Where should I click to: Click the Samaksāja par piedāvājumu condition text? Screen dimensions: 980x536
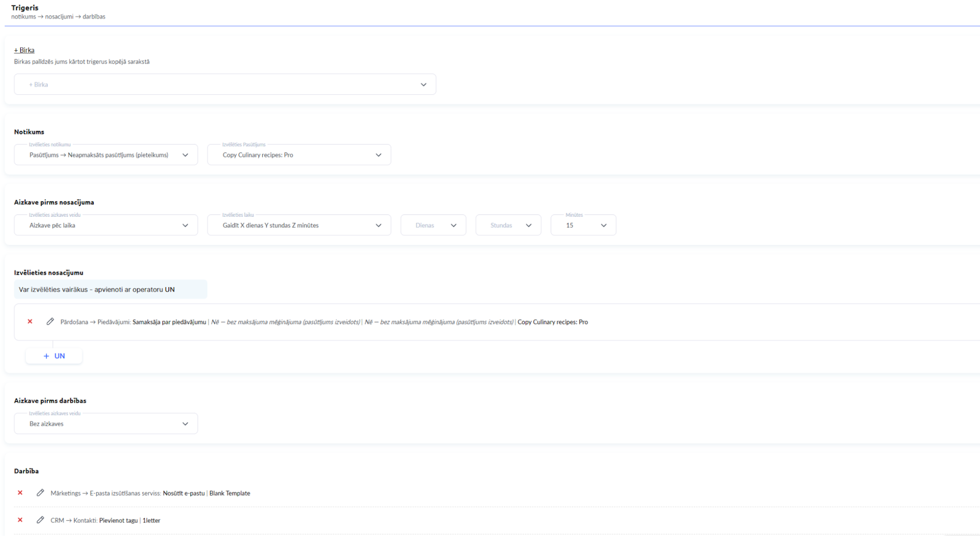pos(169,322)
